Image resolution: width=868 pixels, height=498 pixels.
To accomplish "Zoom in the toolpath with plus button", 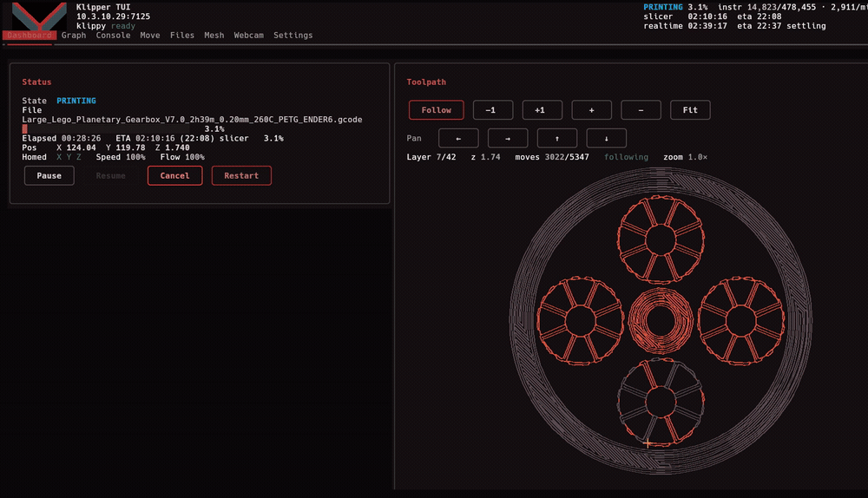I will 592,110.
